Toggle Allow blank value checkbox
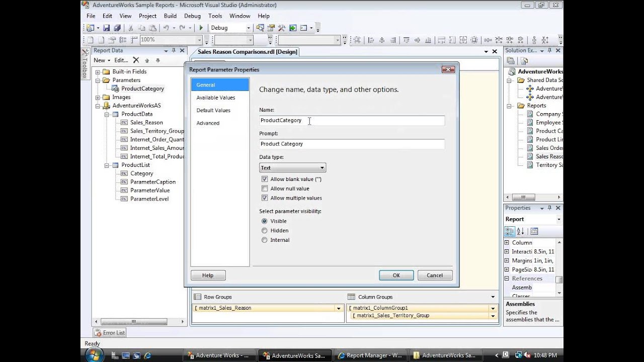Image resolution: width=644 pixels, height=362 pixels. click(265, 179)
